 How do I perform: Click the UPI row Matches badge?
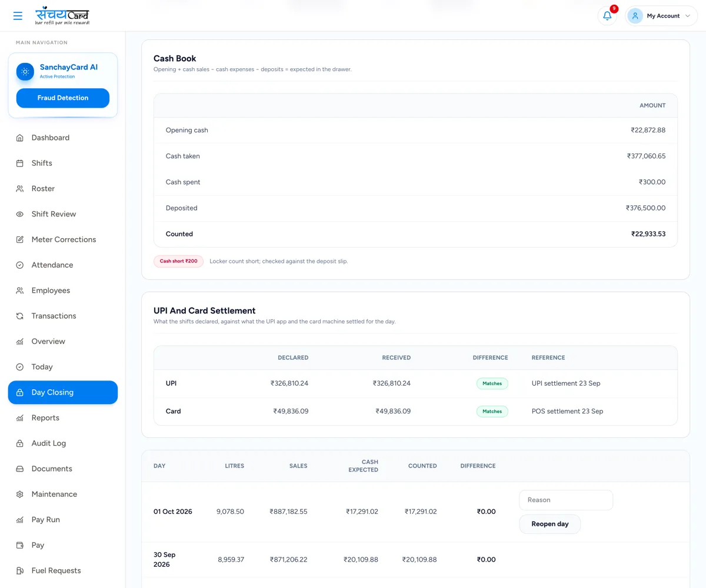point(492,383)
